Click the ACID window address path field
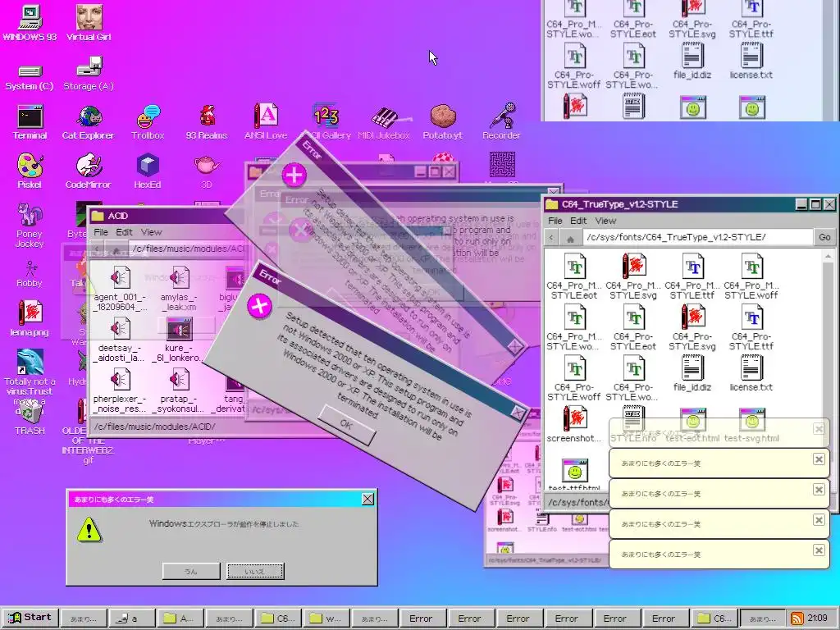 [x=189, y=249]
